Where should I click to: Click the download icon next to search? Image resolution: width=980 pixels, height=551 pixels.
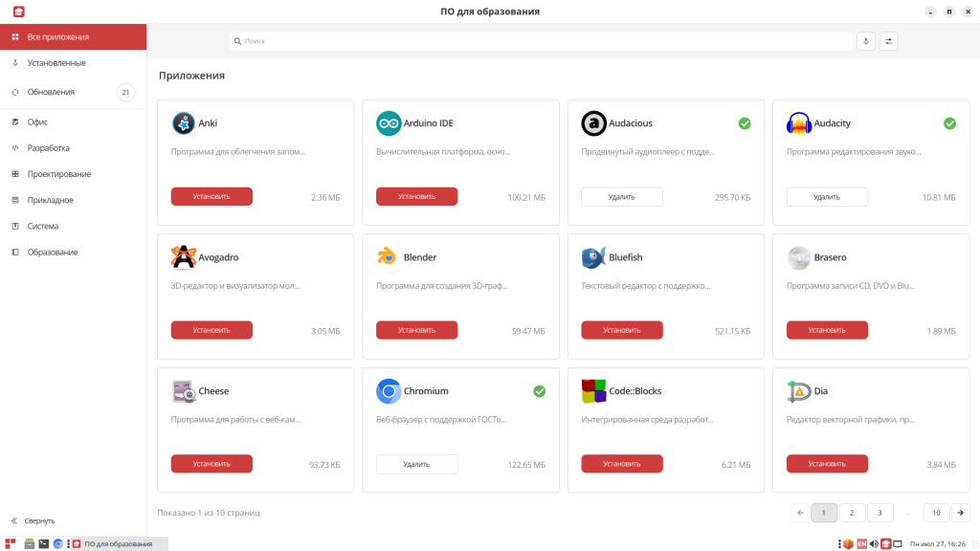click(x=865, y=41)
